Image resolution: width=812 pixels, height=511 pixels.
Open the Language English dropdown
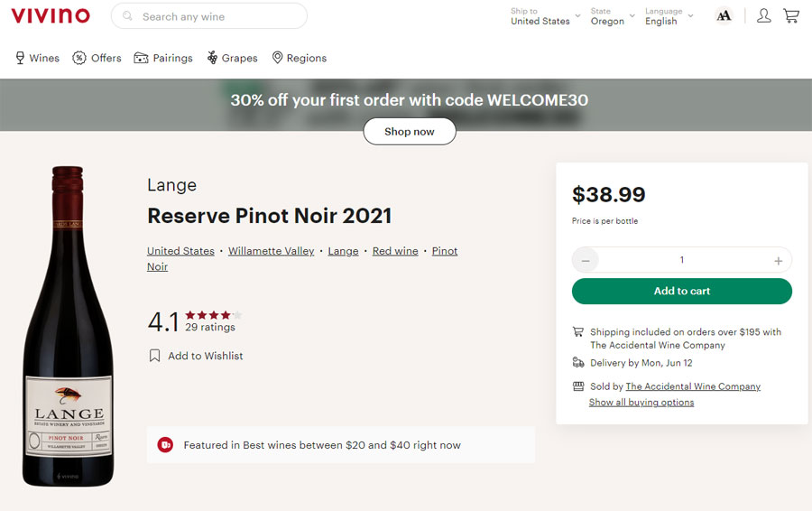click(669, 16)
